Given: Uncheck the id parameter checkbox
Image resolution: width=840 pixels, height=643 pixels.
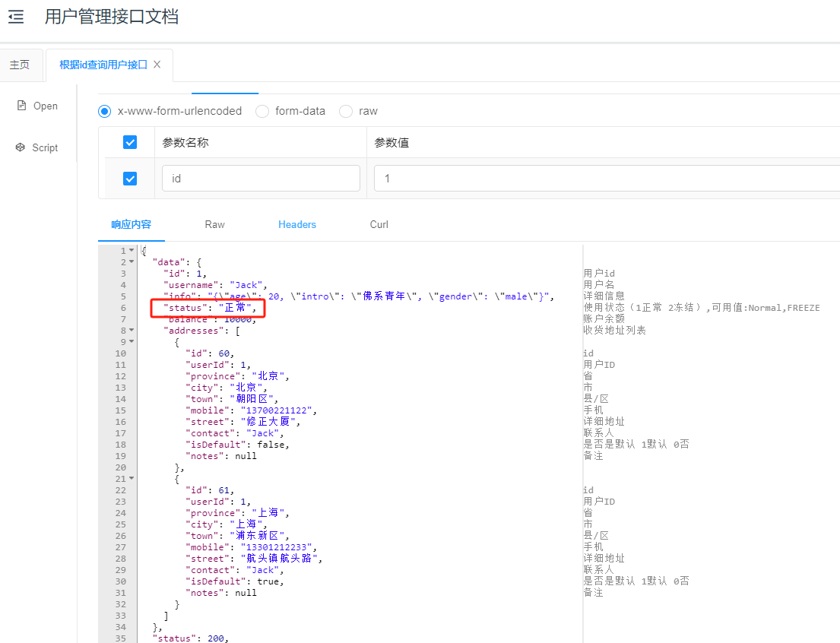Looking at the screenshot, I should click(130, 179).
